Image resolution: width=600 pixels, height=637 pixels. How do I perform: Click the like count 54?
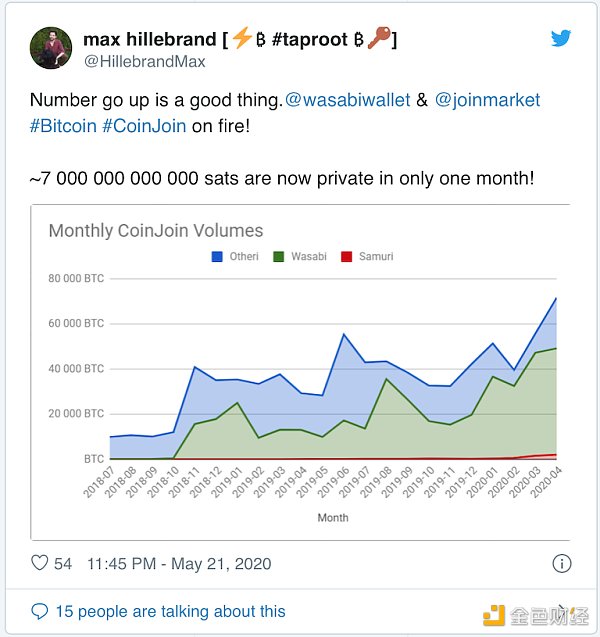pyautogui.click(x=64, y=563)
